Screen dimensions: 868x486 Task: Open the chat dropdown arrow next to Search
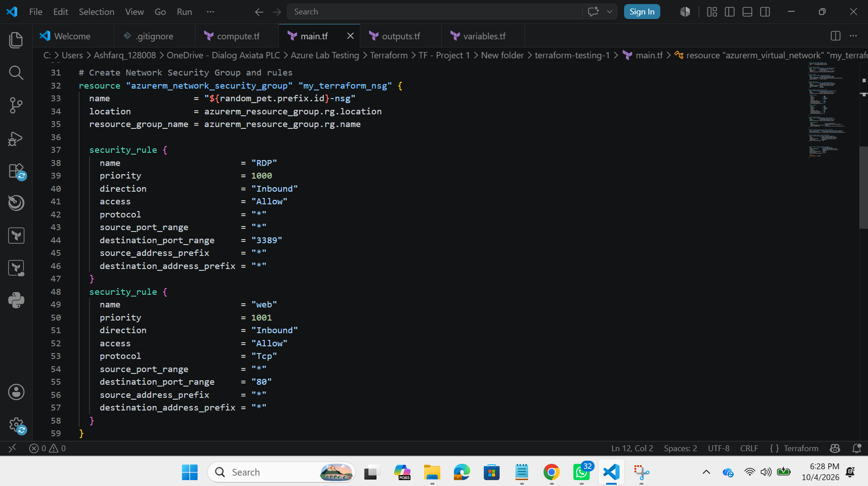pyautogui.click(x=610, y=12)
